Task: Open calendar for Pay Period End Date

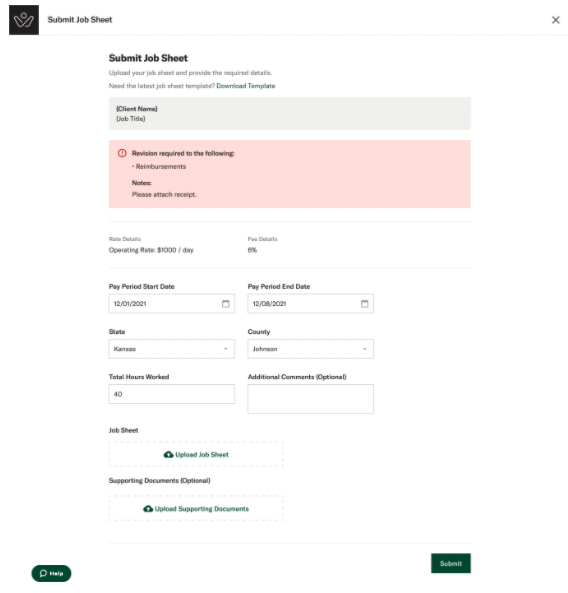Action: pos(364,304)
